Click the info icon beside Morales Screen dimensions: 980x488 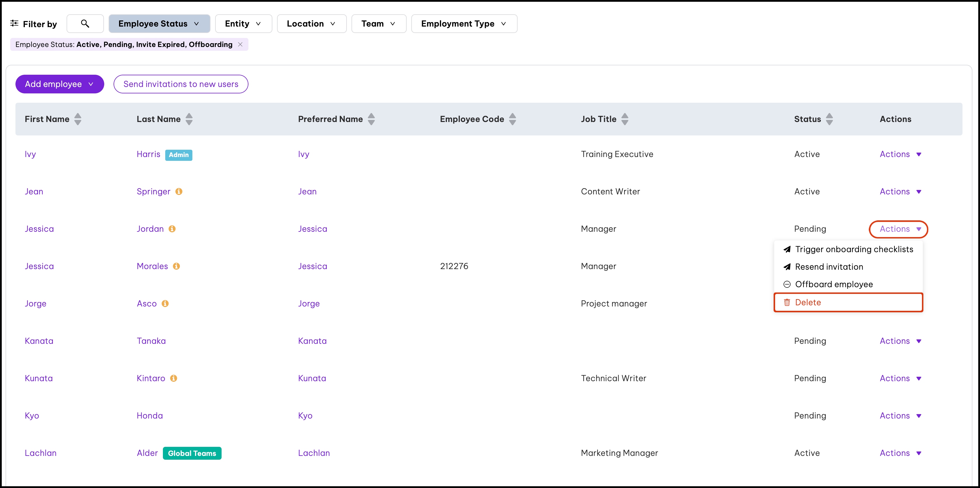pos(176,266)
